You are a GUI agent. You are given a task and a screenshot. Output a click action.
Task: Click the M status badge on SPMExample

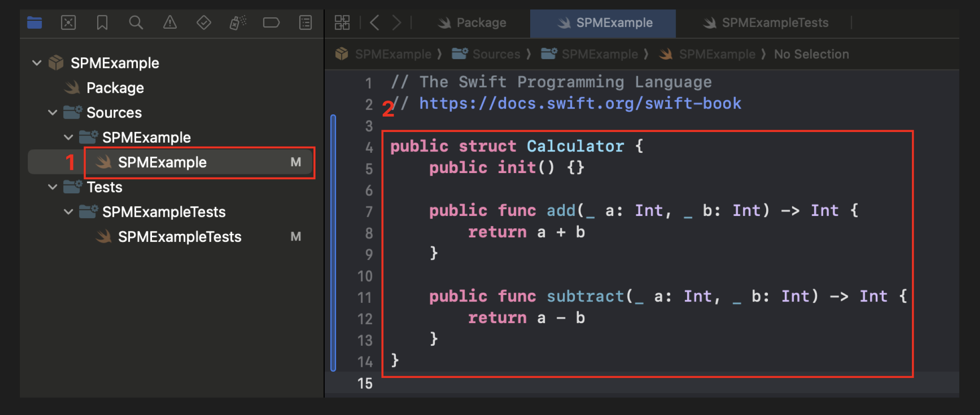[x=296, y=162]
